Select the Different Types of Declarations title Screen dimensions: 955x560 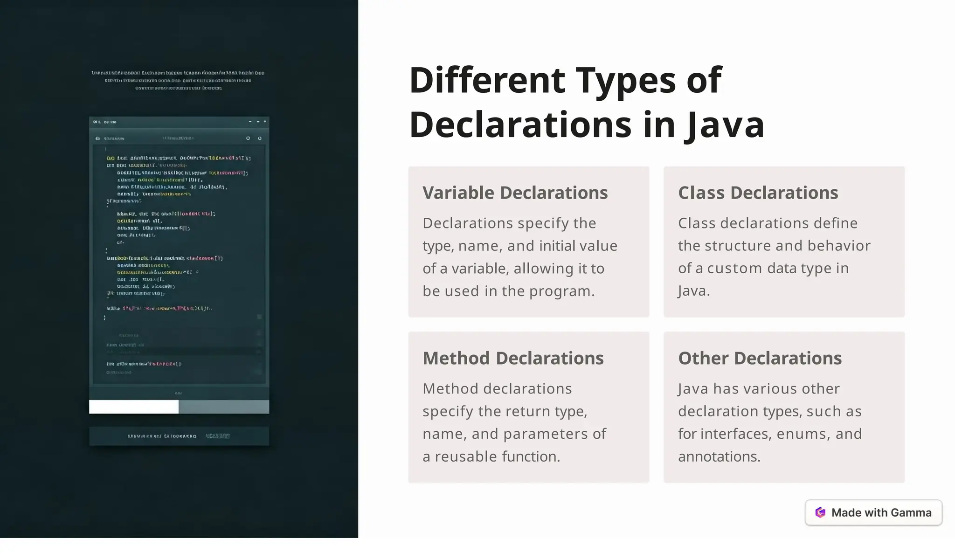(x=587, y=102)
